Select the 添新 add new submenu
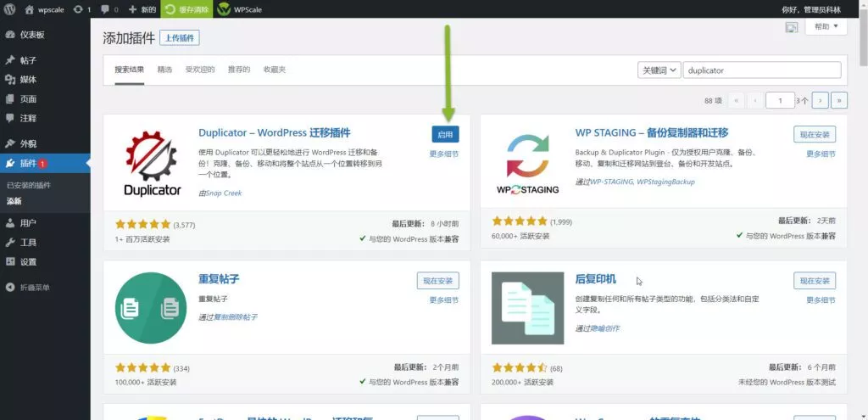Image resolution: width=868 pixels, height=420 pixels. (x=14, y=201)
